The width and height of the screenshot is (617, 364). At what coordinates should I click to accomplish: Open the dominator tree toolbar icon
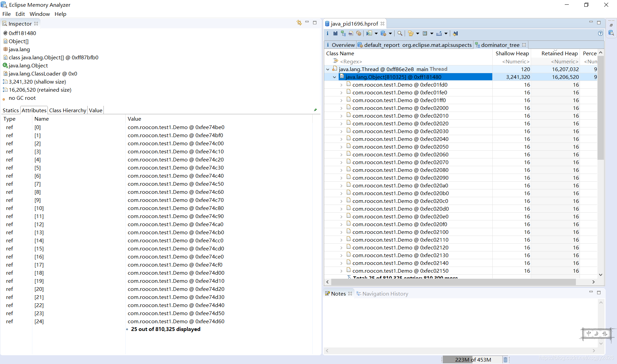(x=343, y=33)
